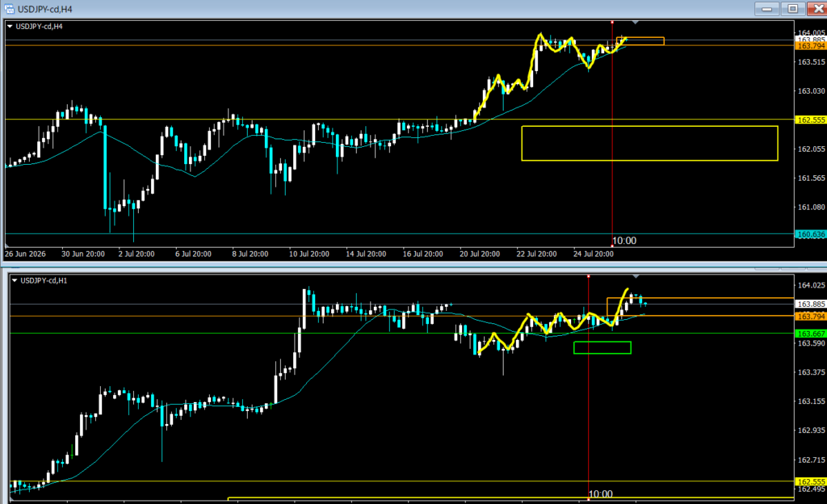Click the 10:00 vertical line label on H1
The image size is (827, 504).
click(x=600, y=494)
